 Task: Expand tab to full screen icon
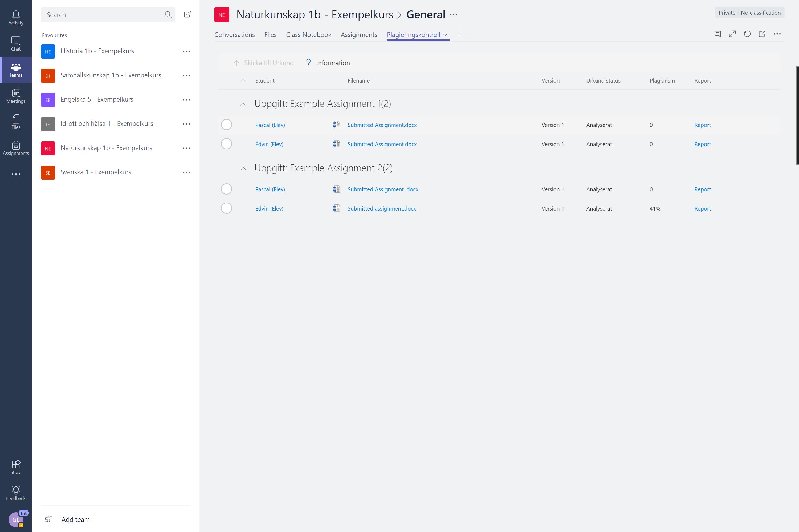[x=732, y=34]
